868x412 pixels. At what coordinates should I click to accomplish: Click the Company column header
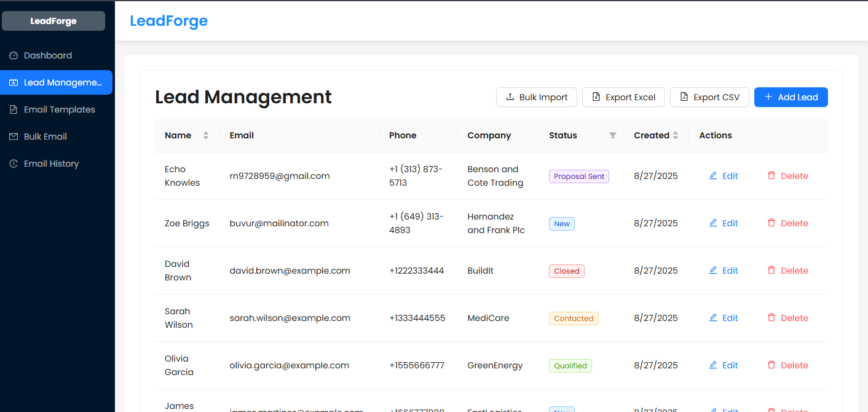coord(499,135)
